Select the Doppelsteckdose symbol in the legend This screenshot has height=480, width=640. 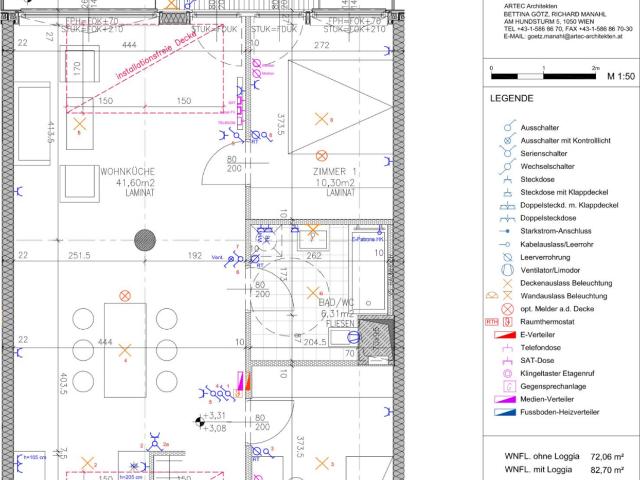pos(507,218)
